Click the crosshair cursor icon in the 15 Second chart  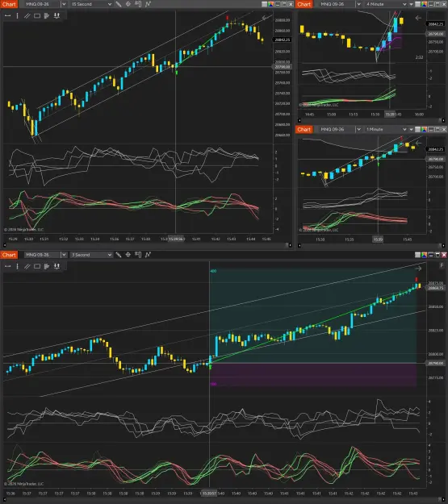[128, 4]
